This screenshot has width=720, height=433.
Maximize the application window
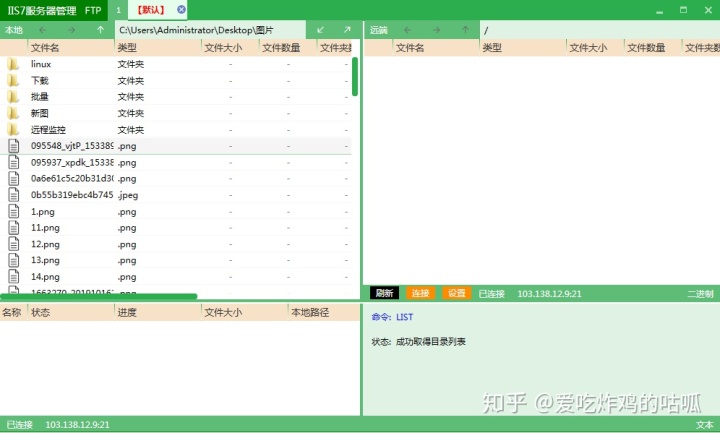(x=683, y=10)
